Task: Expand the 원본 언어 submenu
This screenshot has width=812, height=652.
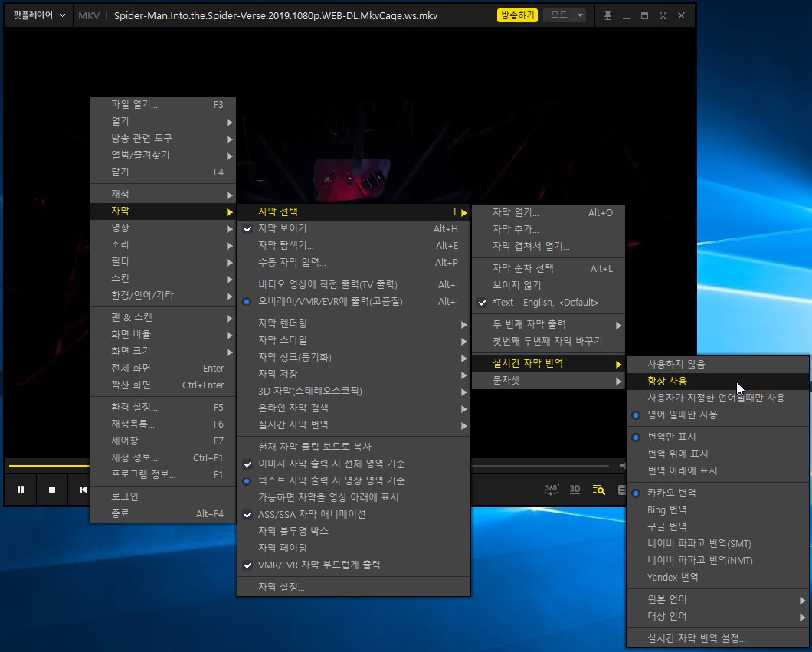Action: [718, 599]
